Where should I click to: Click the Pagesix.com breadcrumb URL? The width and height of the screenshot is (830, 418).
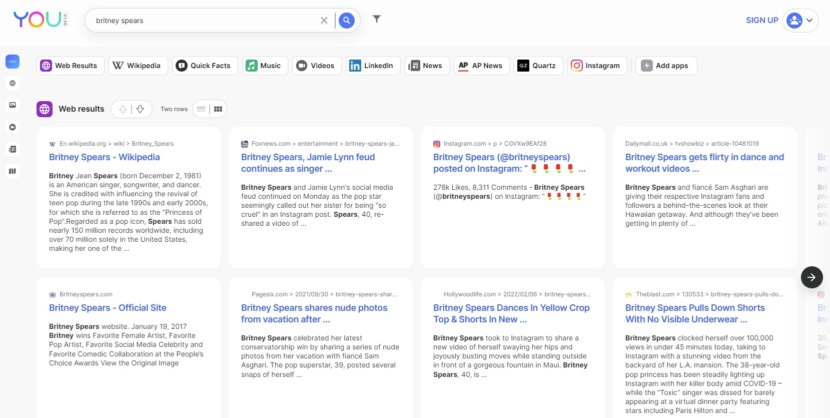pyautogui.click(x=324, y=295)
